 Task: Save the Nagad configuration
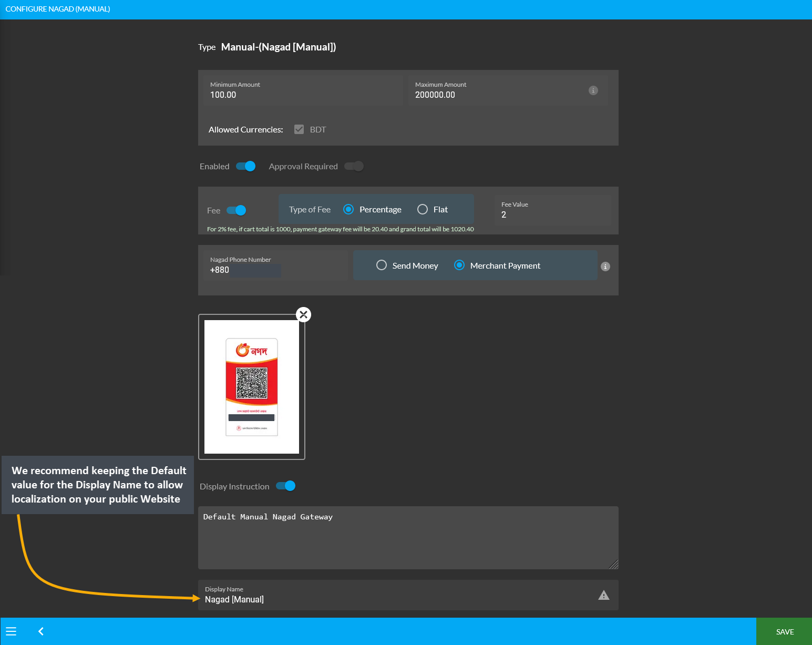pos(784,631)
